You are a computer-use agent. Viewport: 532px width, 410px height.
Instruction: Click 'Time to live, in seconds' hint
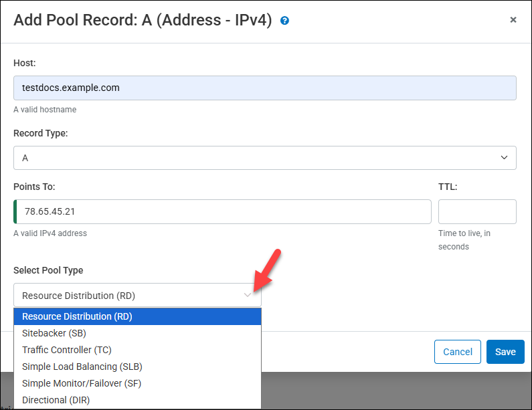[464, 239]
